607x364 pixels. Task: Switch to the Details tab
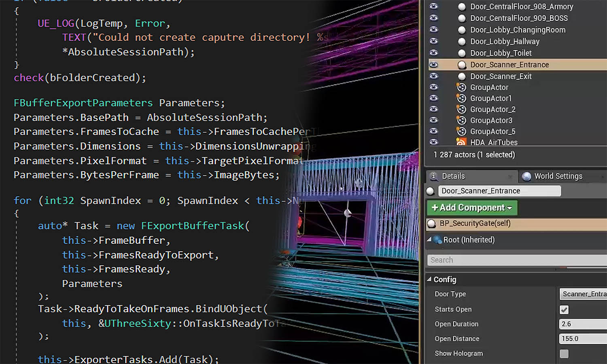tap(471, 176)
